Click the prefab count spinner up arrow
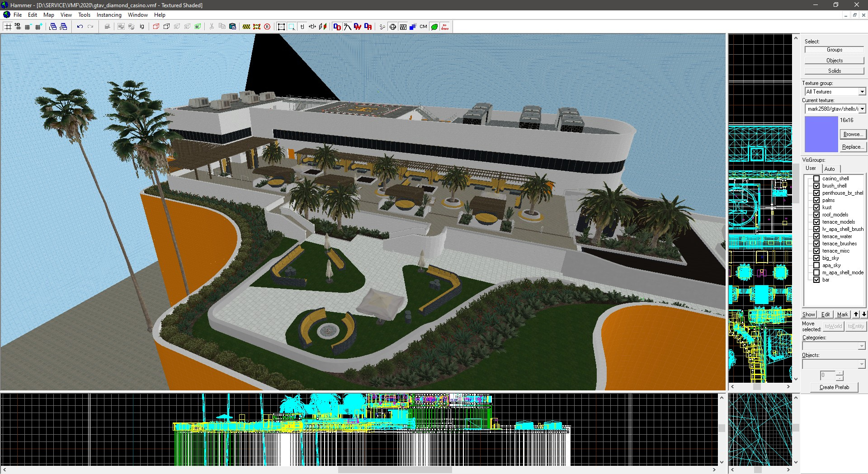This screenshot has height=474, width=868. pos(840,373)
